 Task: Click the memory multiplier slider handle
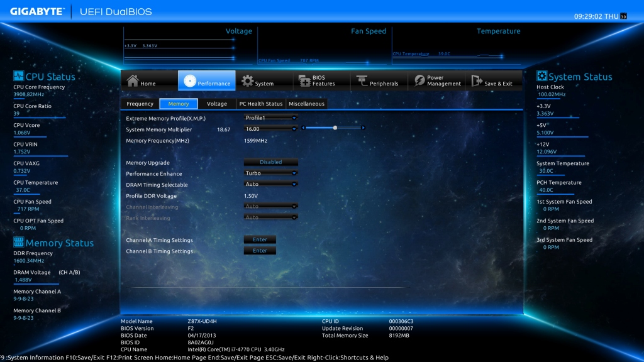pos(335,128)
